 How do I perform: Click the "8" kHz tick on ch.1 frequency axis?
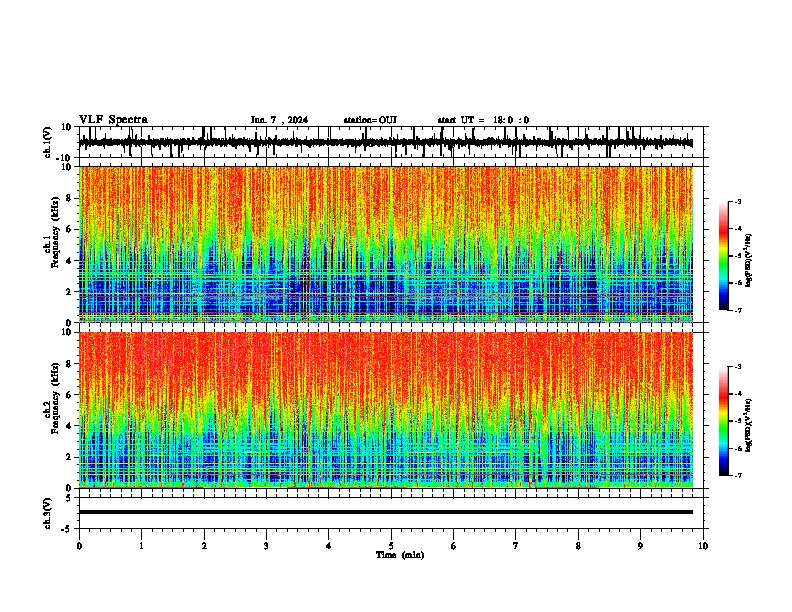pos(70,198)
